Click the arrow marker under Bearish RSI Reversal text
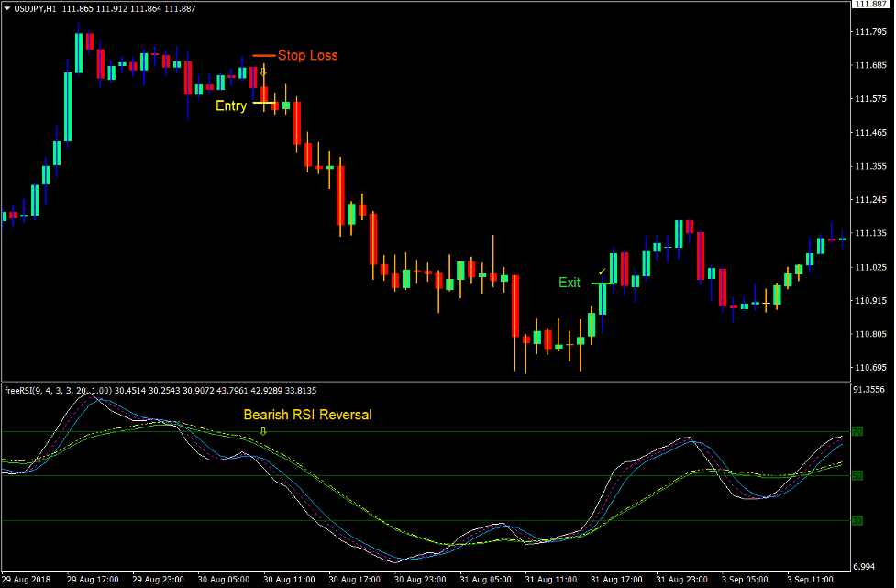 pyautogui.click(x=261, y=429)
